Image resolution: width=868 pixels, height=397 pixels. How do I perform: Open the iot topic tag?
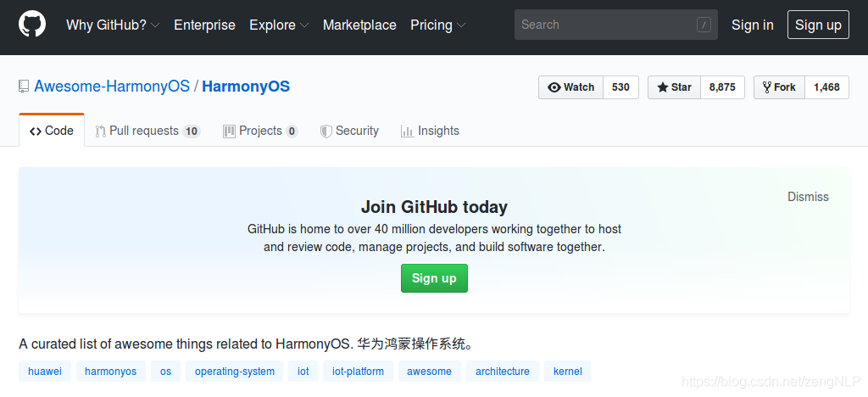[x=303, y=372]
